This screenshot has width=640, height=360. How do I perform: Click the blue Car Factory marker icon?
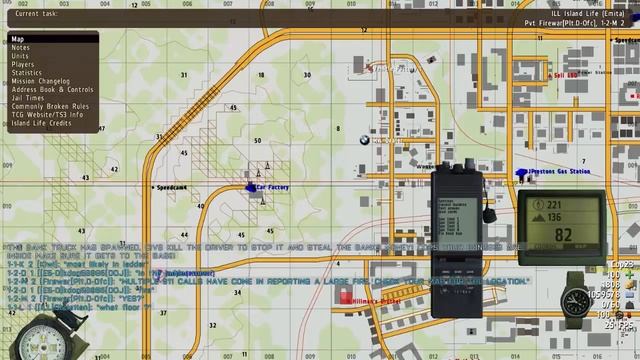point(250,187)
